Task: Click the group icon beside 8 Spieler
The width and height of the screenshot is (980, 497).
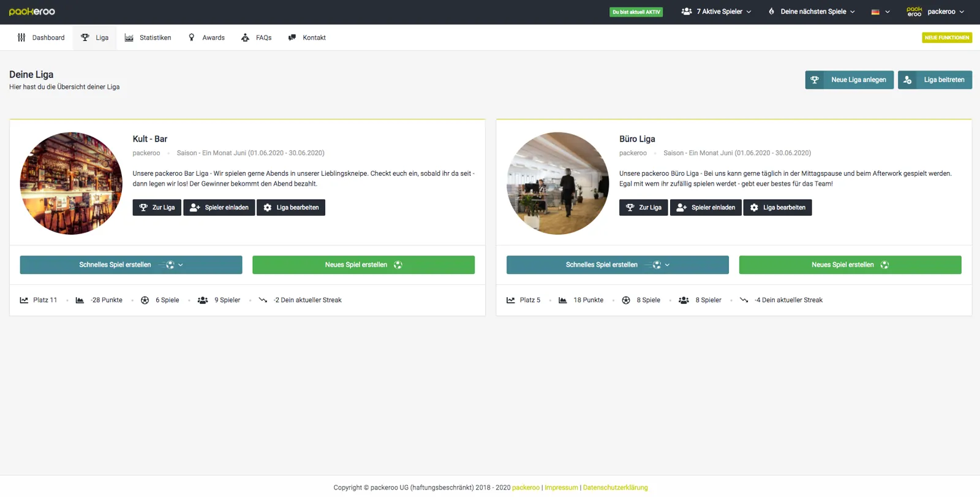Action: 684,300
